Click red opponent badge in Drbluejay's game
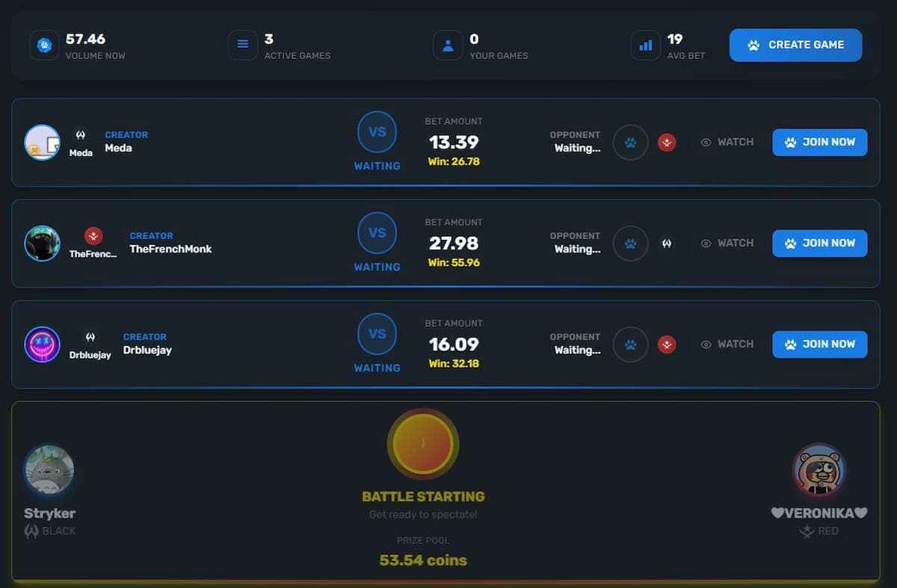The height and width of the screenshot is (588, 897). coord(667,344)
